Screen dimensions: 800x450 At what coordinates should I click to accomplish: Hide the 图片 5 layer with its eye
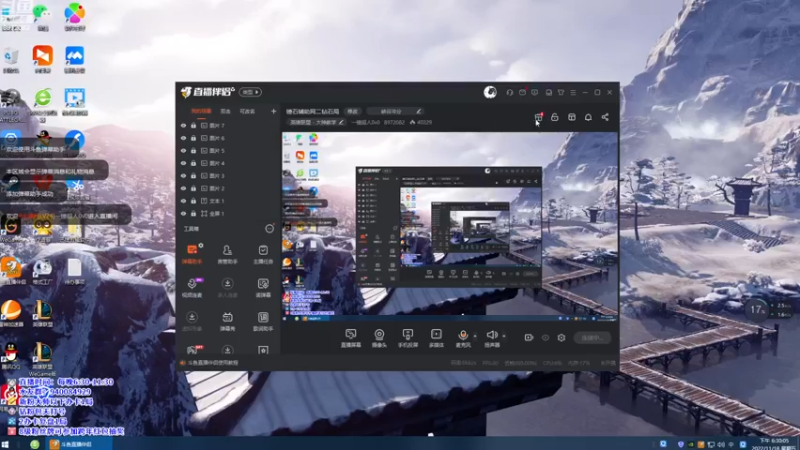coord(184,151)
